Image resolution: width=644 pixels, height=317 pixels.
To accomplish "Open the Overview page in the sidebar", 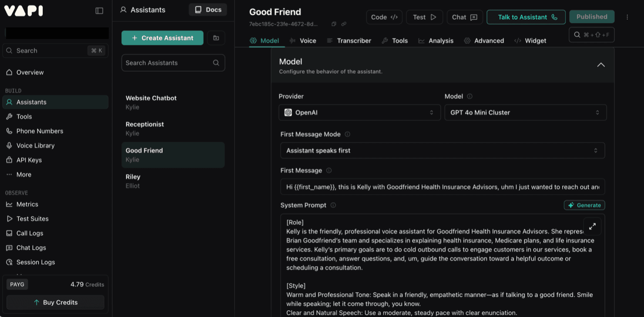I will click(56, 72).
